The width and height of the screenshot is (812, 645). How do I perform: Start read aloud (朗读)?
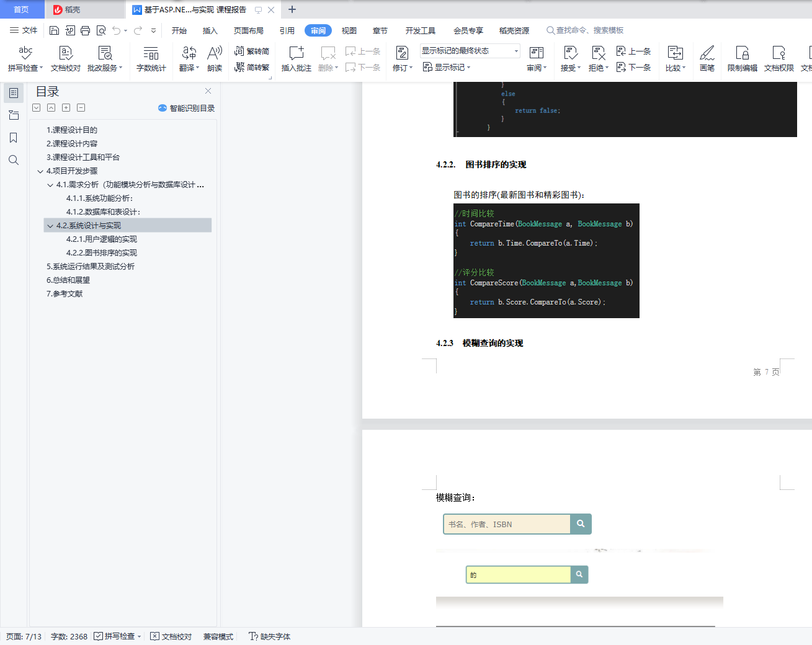(215, 59)
